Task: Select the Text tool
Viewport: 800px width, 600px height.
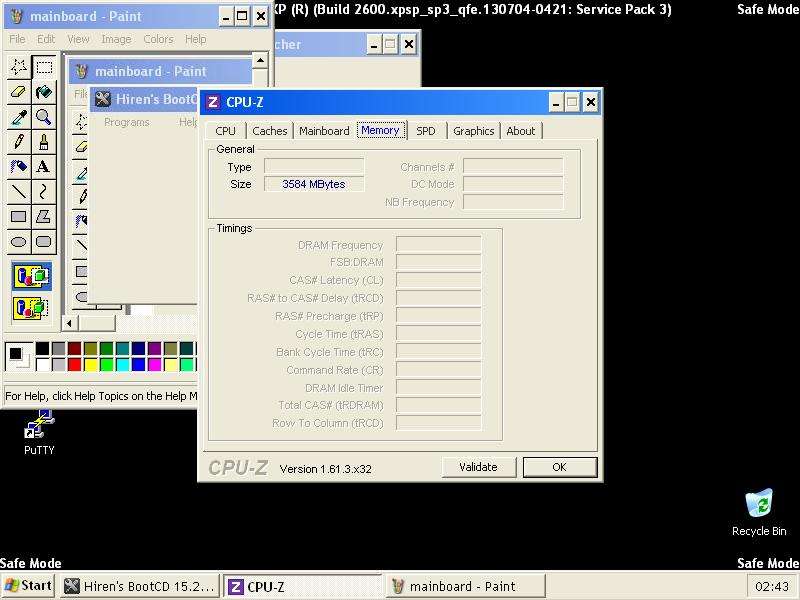Action: pyautogui.click(x=43, y=167)
